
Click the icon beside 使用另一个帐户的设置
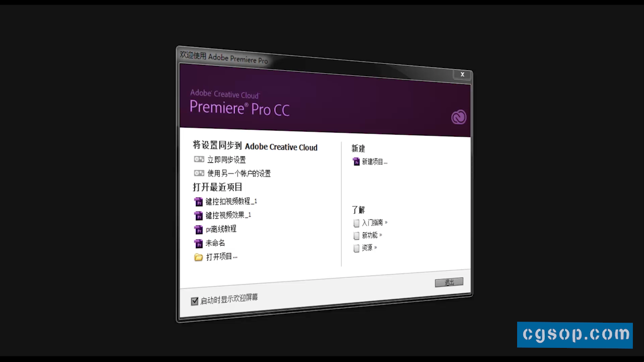(x=199, y=173)
